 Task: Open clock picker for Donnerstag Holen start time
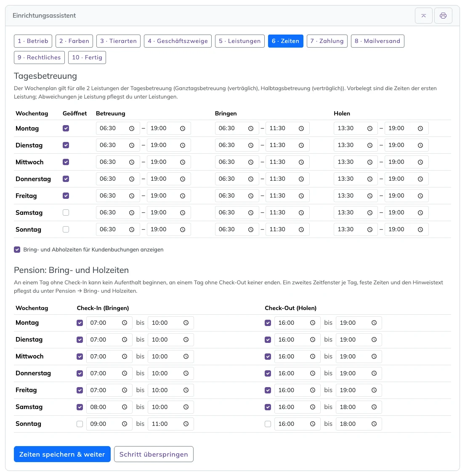coord(370,179)
